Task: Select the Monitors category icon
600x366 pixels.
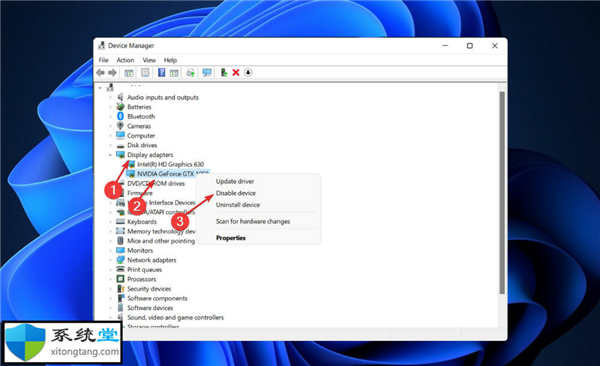Action: pos(120,250)
